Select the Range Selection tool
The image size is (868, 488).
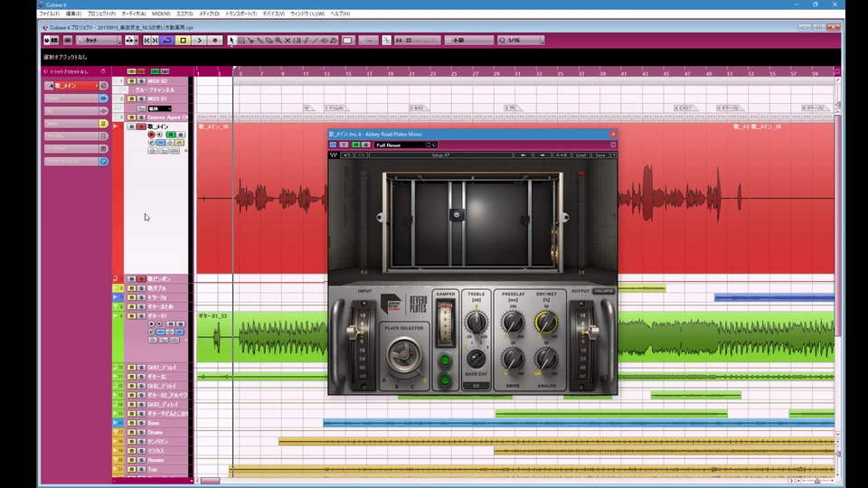tap(241, 41)
